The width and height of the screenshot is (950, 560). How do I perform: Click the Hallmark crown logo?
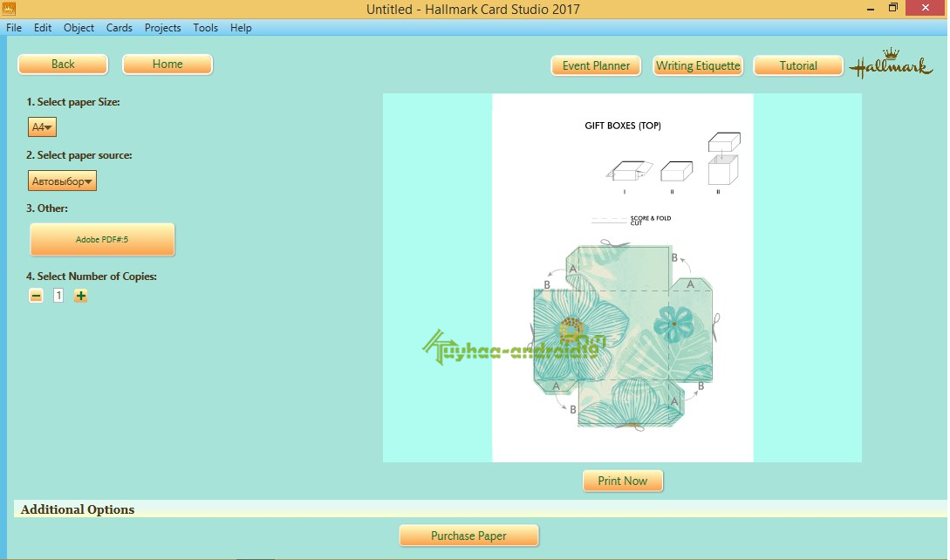click(891, 64)
